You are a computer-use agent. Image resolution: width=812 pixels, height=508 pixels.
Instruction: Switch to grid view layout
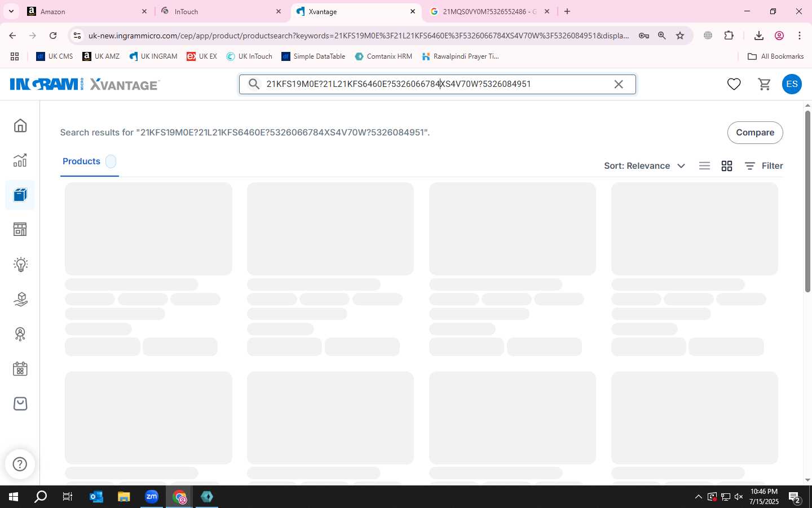(727, 166)
